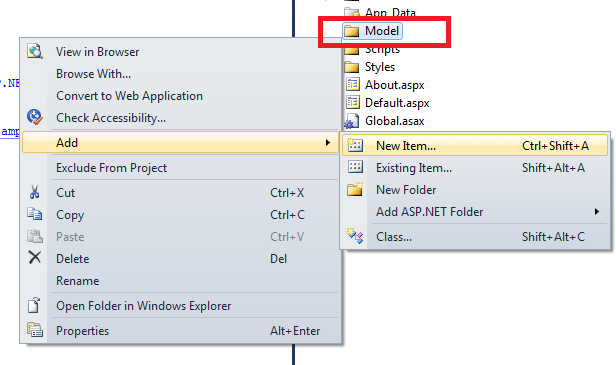The height and width of the screenshot is (365, 616).
Task: Click the View in Browser globe icon
Action: (x=35, y=51)
